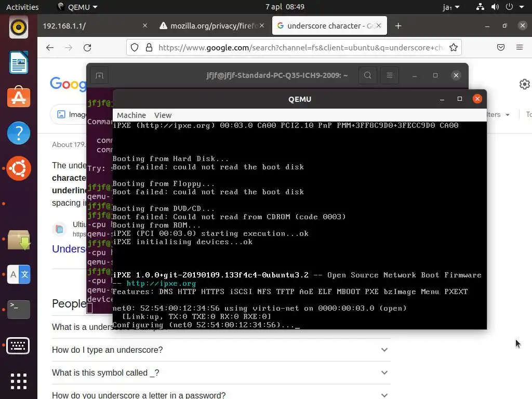
Task: Go back in Firefox
Action: [x=50, y=47]
